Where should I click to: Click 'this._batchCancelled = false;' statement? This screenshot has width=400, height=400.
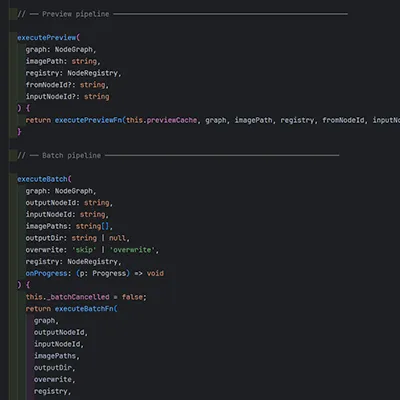click(86, 297)
